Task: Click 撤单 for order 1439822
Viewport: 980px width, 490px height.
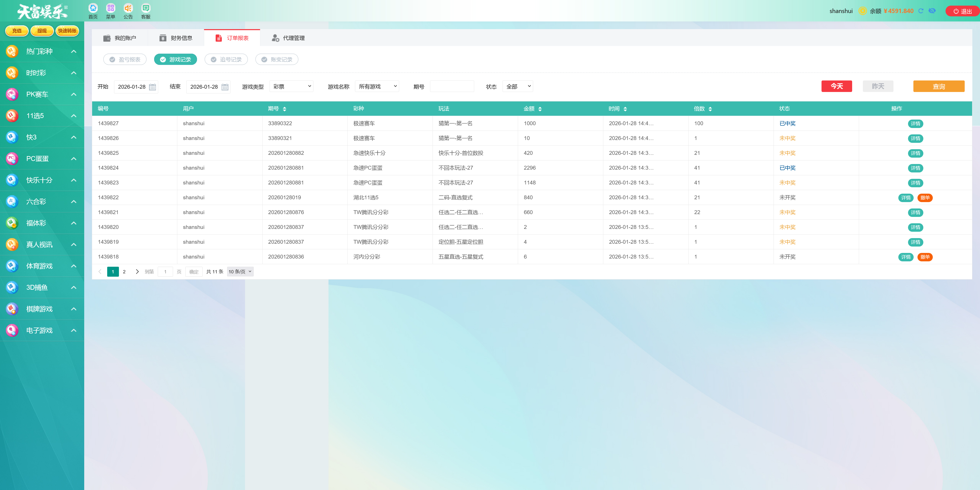Action: (925, 197)
